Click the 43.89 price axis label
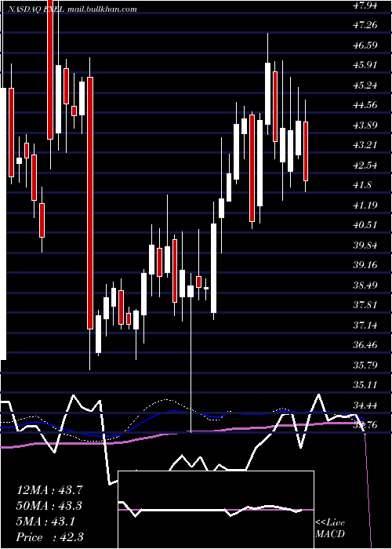392x549 pixels. pos(365,125)
